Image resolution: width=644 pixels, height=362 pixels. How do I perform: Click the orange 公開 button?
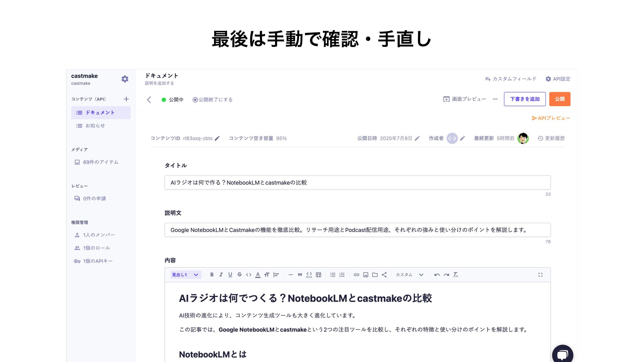[559, 99]
